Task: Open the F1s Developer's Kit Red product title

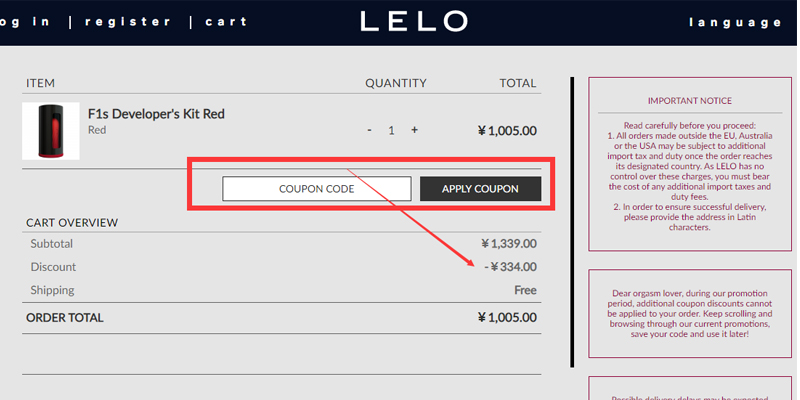Action: (156, 114)
